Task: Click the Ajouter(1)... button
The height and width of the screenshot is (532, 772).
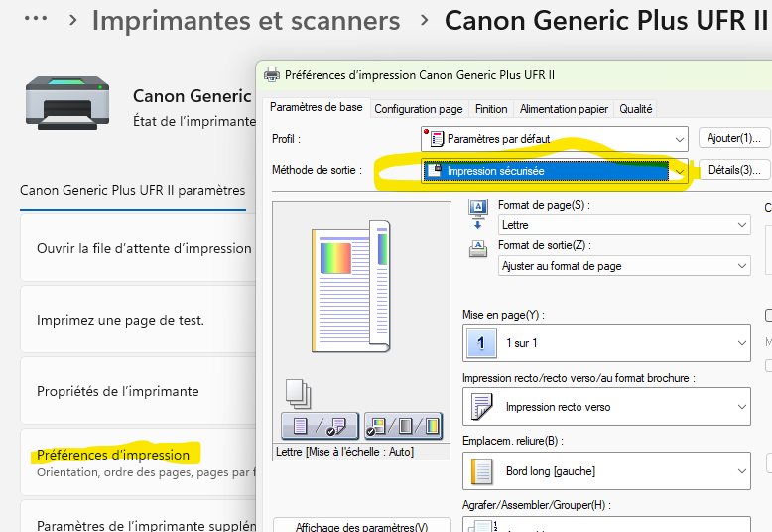Action: (x=734, y=138)
